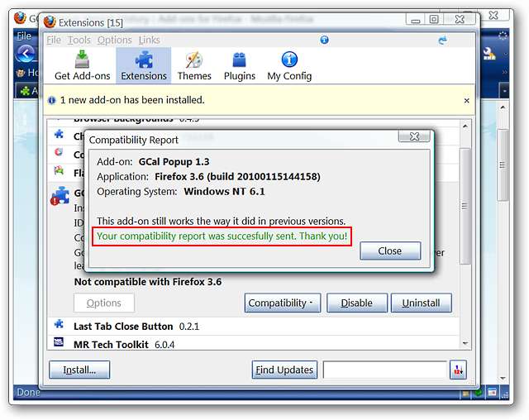Select the Last Tab Close Button row

tap(253, 327)
